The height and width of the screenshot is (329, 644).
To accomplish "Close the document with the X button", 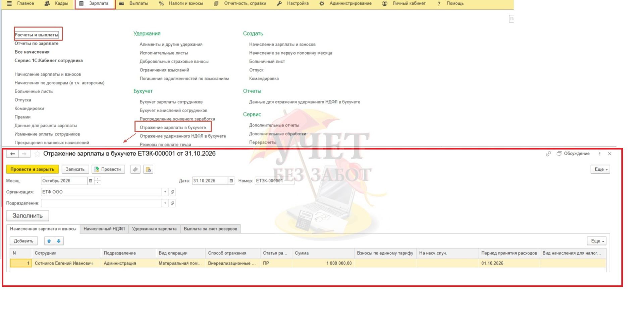I will point(610,154).
